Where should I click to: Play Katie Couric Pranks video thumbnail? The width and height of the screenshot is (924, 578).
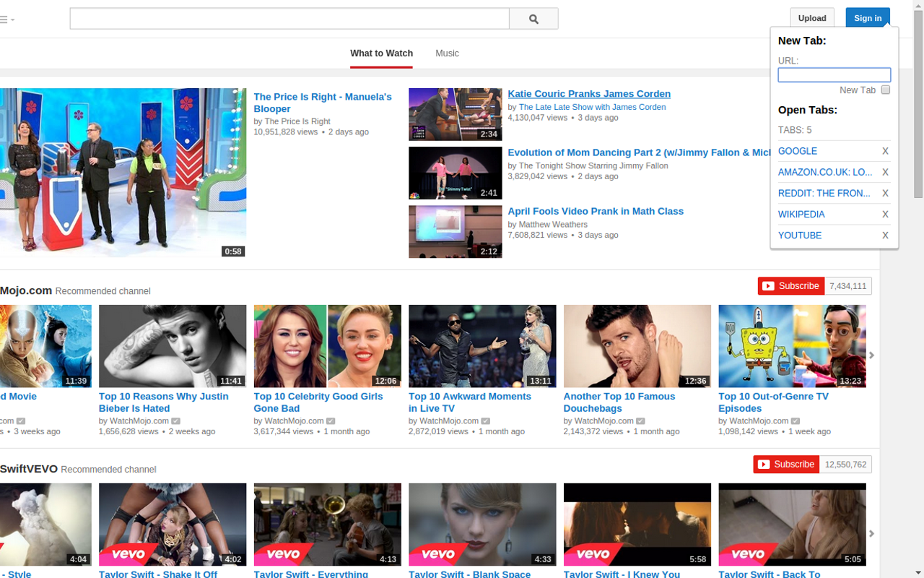click(x=455, y=114)
